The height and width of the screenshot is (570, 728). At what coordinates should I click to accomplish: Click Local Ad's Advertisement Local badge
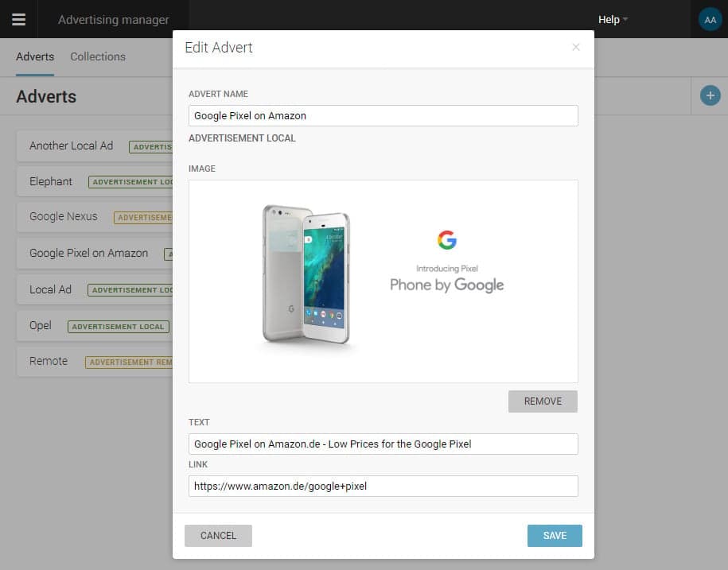130,290
